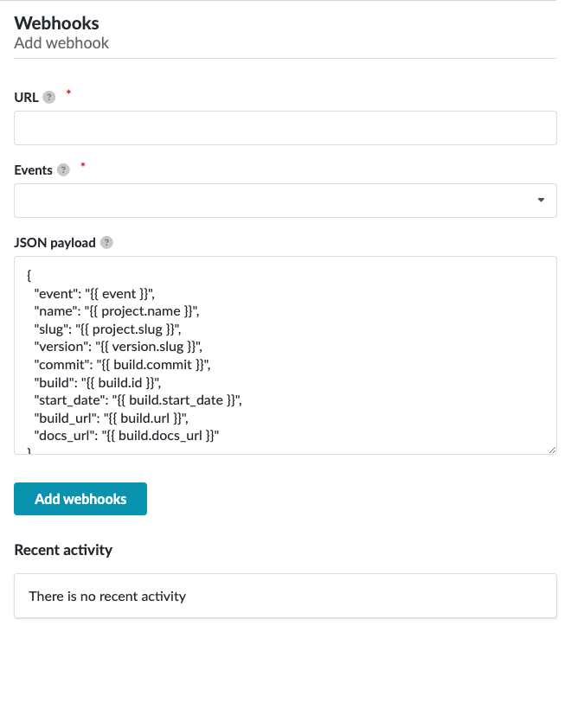Screen dimensions: 571x728
Task: Click the red asterisk beside URL
Action: (67, 93)
